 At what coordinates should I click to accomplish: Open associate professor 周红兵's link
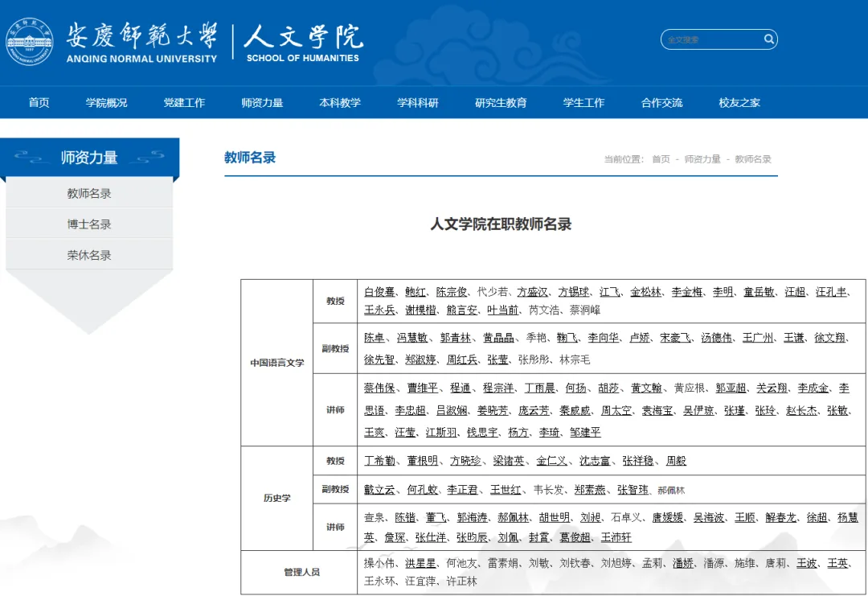point(461,360)
